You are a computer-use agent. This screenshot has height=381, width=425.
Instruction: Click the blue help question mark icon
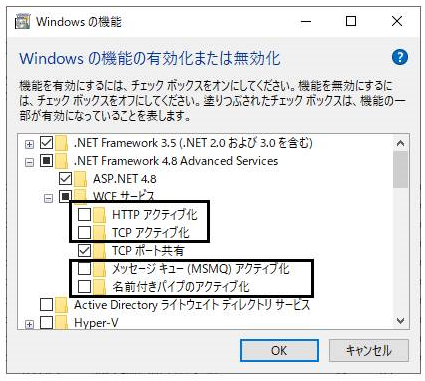coord(399,57)
